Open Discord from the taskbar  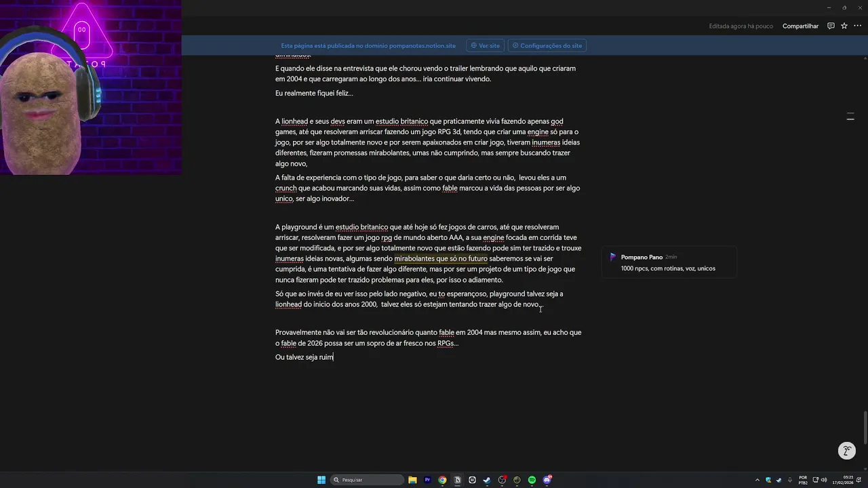point(547,480)
